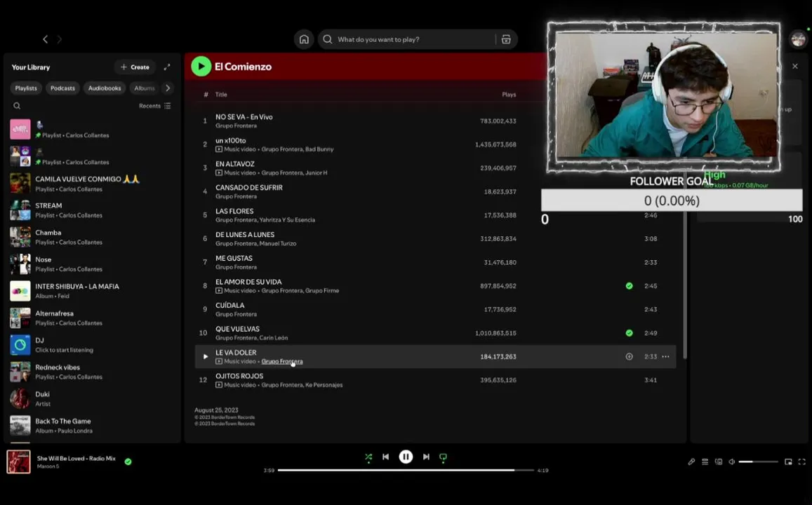
Task: Open more options for LE VA DOLER
Action: pyautogui.click(x=665, y=356)
